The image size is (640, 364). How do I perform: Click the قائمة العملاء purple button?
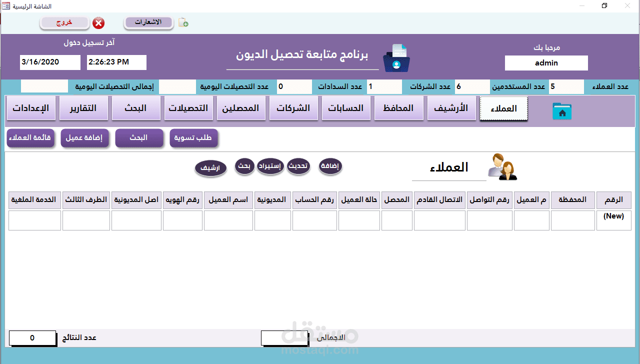tap(30, 138)
